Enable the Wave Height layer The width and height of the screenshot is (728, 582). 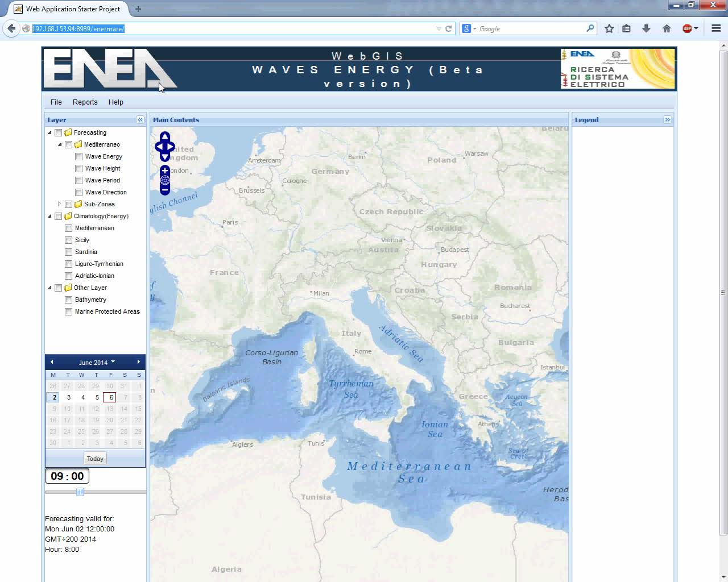point(78,168)
